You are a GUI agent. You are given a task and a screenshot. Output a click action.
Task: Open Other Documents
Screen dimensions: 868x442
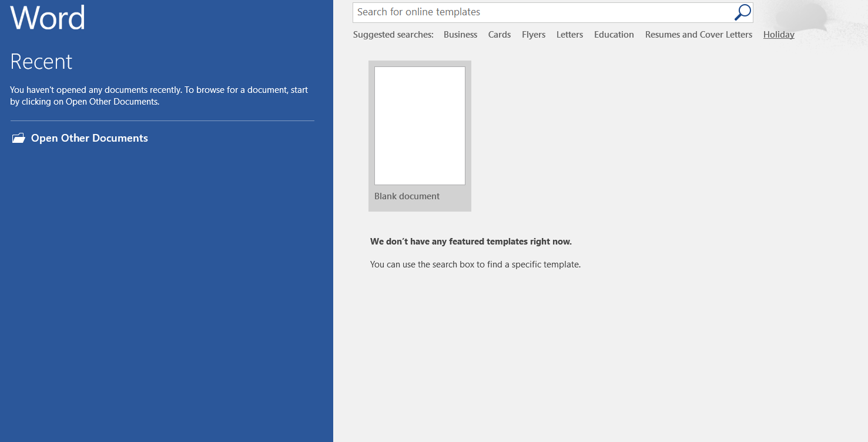(89, 138)
